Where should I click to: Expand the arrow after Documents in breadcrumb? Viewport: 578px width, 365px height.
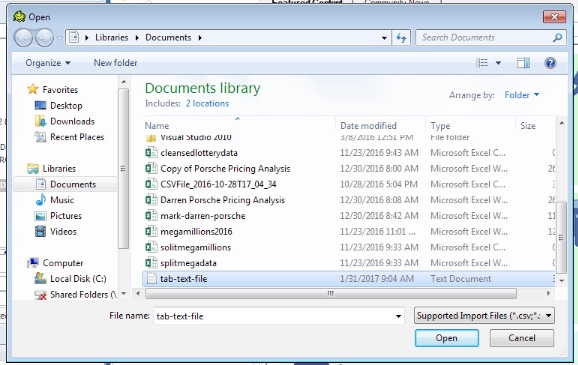click(200, 38)
